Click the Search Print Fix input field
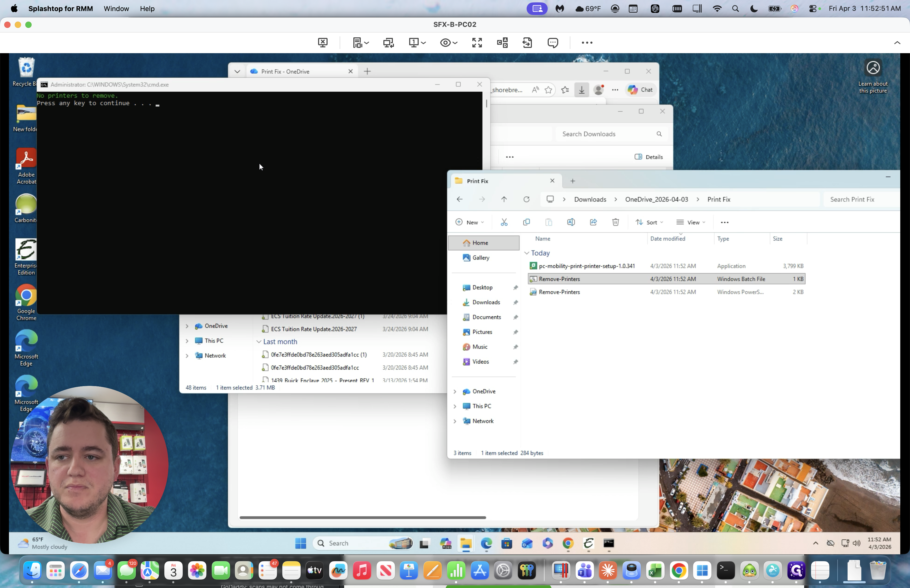Screen dimensions: 910x588 coord(859,199)
